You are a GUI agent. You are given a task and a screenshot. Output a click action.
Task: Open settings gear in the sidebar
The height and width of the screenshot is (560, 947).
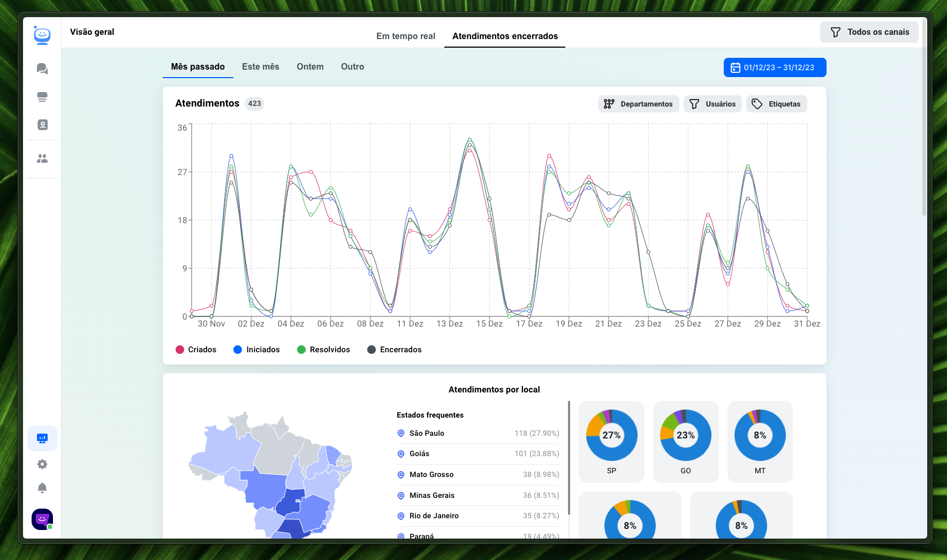42,464
